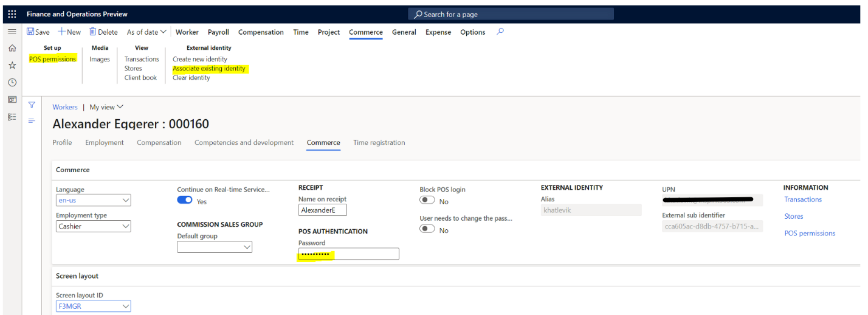Screen dimensions: 868x315
Task: Click the POS Password input field
Action: tap(348, 254)
